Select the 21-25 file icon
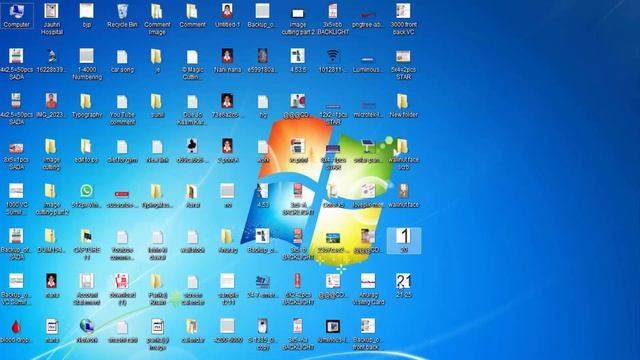This screenshot has width=640, height=360. (403, 286)
